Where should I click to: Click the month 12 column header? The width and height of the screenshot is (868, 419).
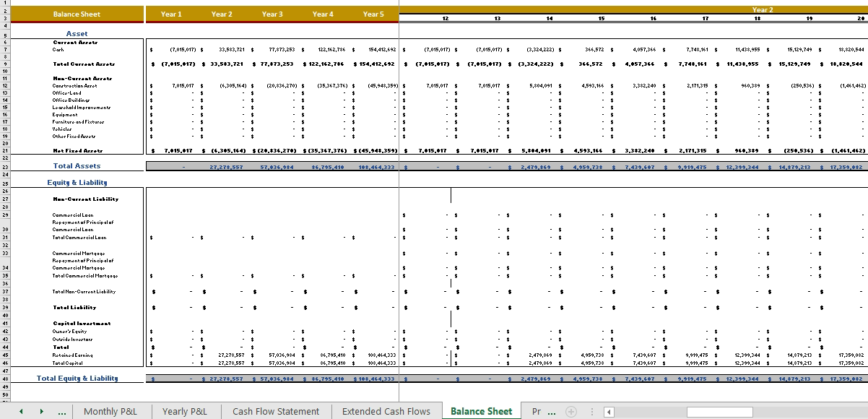pyautogui.click(x=445, y=18)
